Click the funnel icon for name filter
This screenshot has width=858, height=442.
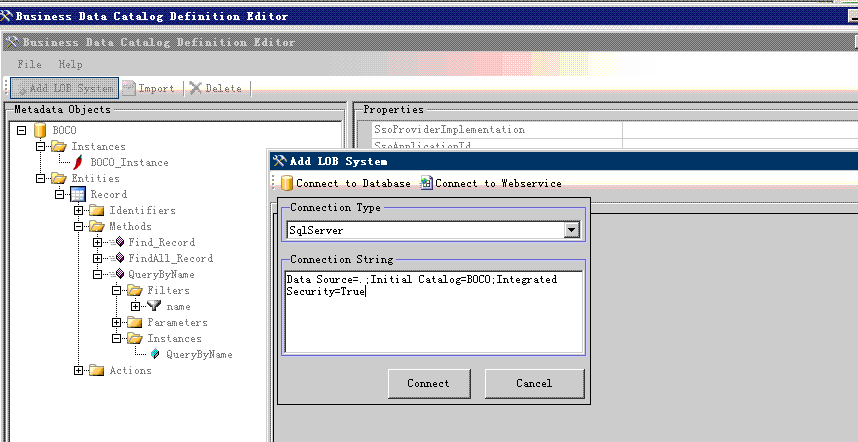[154, 306]
